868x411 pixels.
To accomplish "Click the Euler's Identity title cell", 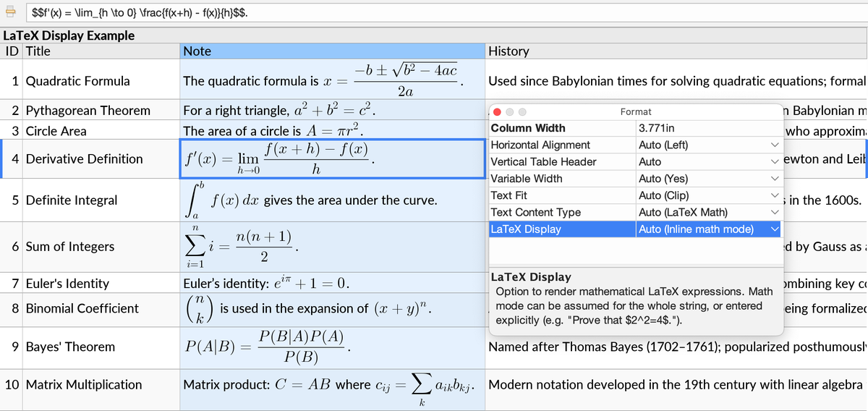I will point(101,284).
